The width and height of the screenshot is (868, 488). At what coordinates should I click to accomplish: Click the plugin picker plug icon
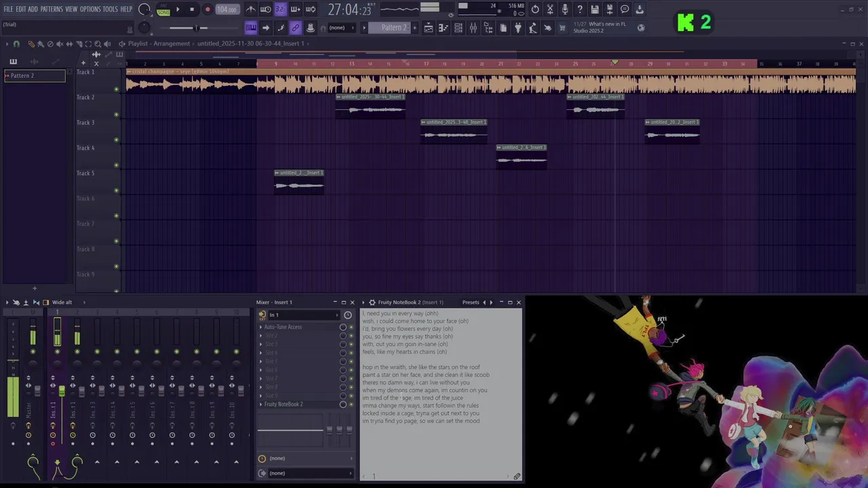[518, 28]
